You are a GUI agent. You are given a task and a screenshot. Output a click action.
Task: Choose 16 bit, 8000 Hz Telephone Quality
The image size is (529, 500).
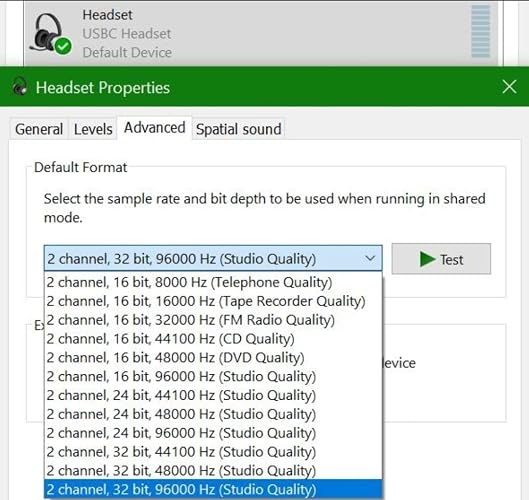click(x=213, y=282)
